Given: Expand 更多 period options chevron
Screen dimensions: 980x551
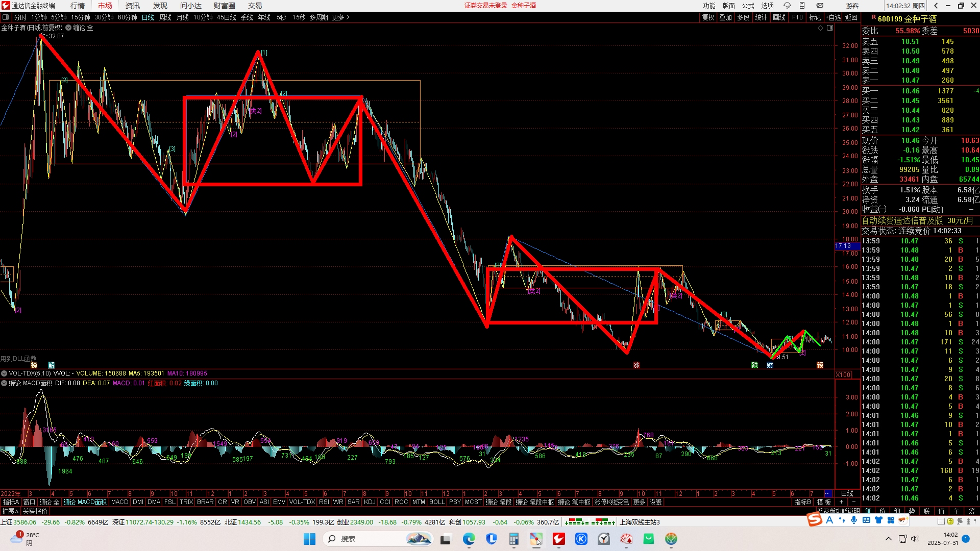Looking at the screenshot, I should point(348,17).
